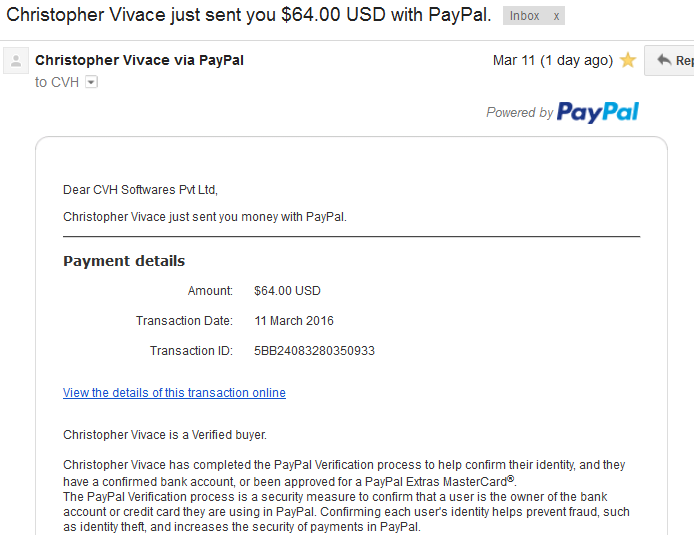Viewport: 694px width, 535px height.
Task: Click the email subject line
Action: pyautogui.click(x=249, y=15)
